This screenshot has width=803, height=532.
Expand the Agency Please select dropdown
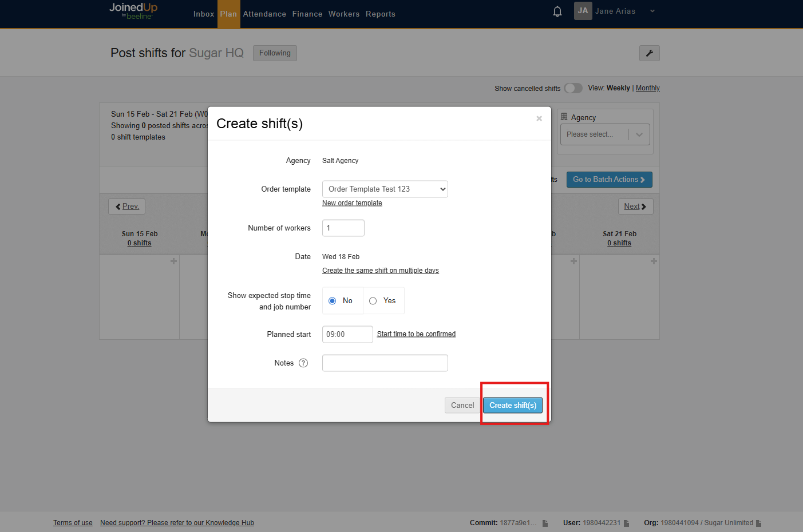click(604, 134)
